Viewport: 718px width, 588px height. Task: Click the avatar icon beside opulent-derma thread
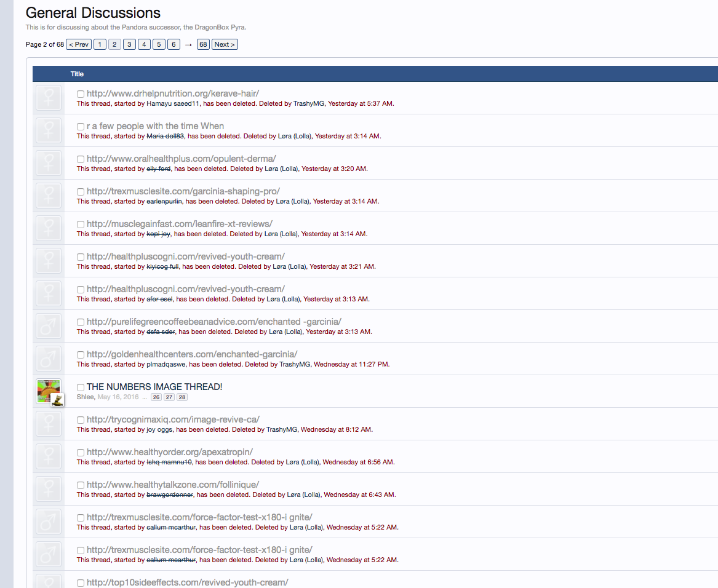[x=48, y=163]
